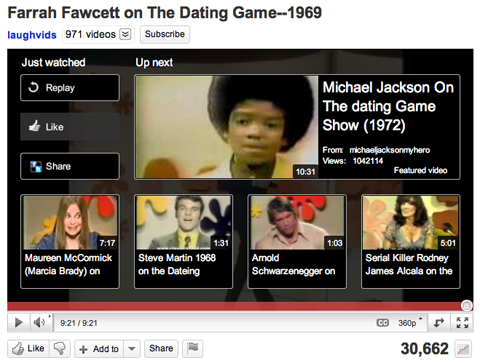This screenshot has width=480, height=363.
Task: Flag the video with flag icon
Action: tap(193, 348)
